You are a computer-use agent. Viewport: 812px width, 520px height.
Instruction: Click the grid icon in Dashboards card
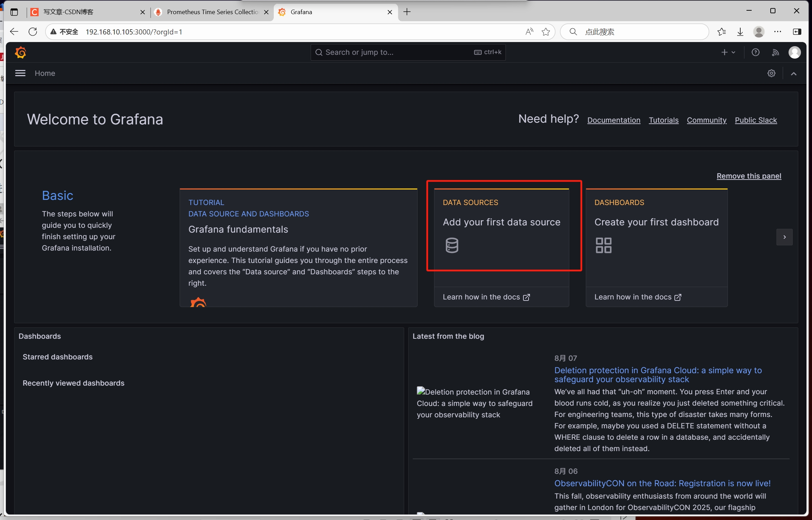(x=603, y=245)
